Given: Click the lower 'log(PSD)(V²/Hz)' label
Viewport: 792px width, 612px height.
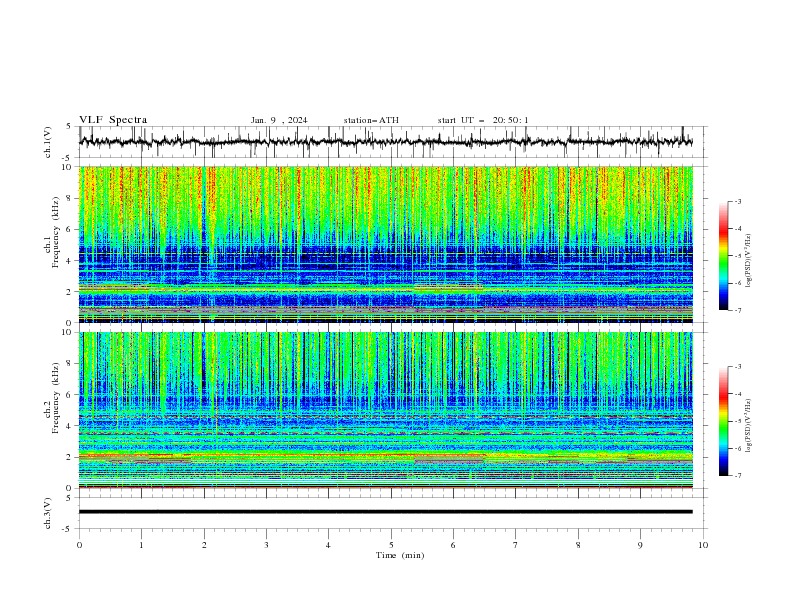Looking at the screenshot, I should (749, 426).
